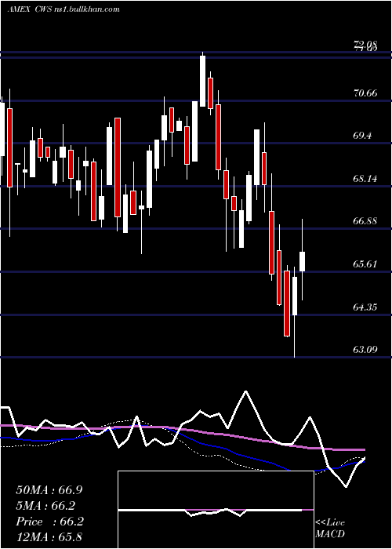Select the 50MA : 66.9 reading
The image size is (392, 549).
49,490
